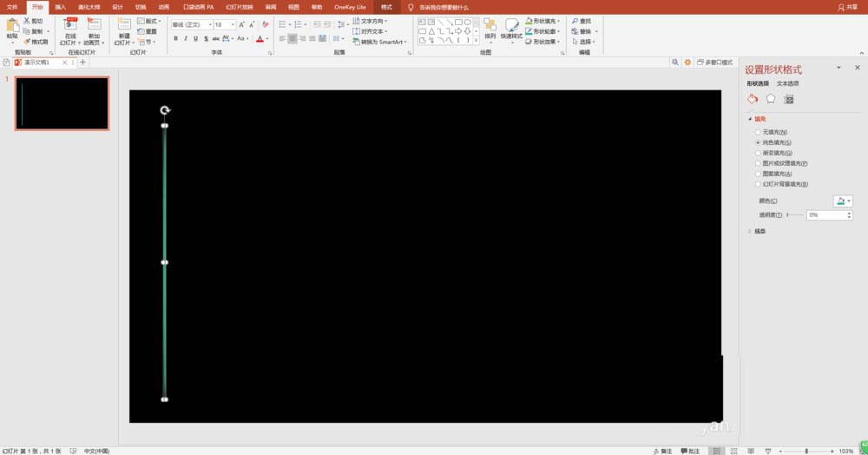Click the lightbulb Tell Me icon
Image resolution: width=868 pixels, height=455 pixels.
click(411, 7)
